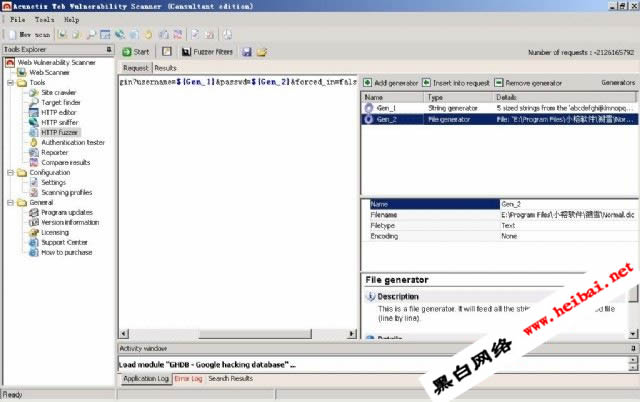Open HTTP sniffer icon in the top toolbar
The width and height of the screenshot is (640, 402).
pos(120,35)
